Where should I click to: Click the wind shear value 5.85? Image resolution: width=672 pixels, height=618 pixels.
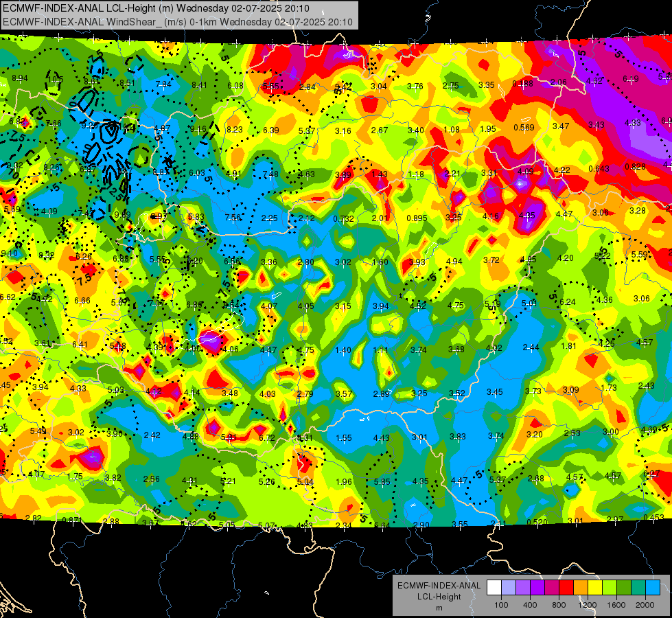pyautogui.click(x=382, y=481)
